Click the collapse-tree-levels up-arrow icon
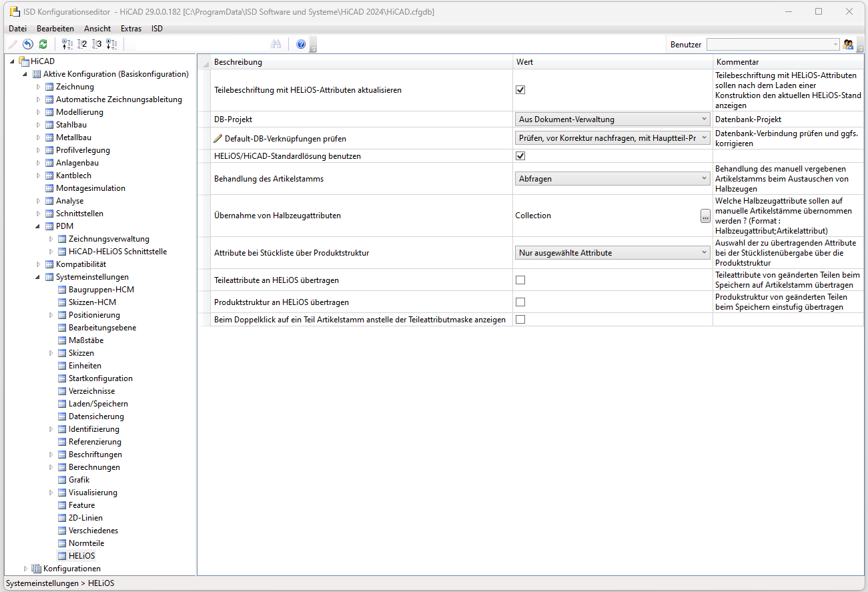This screenshot has width=868, height=592. pyautogui.click(x=67, y=44)
